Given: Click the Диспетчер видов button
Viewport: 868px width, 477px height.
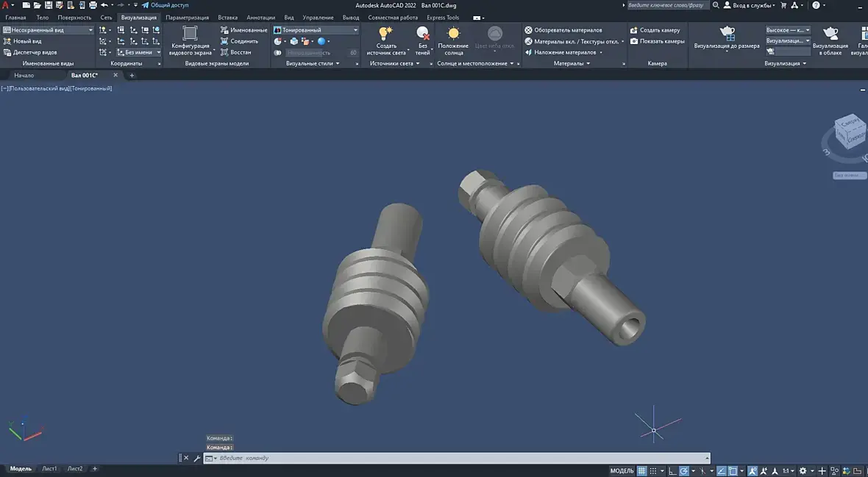Looking at the screenshot, I should pyautogui.click(x=35, y=52).
